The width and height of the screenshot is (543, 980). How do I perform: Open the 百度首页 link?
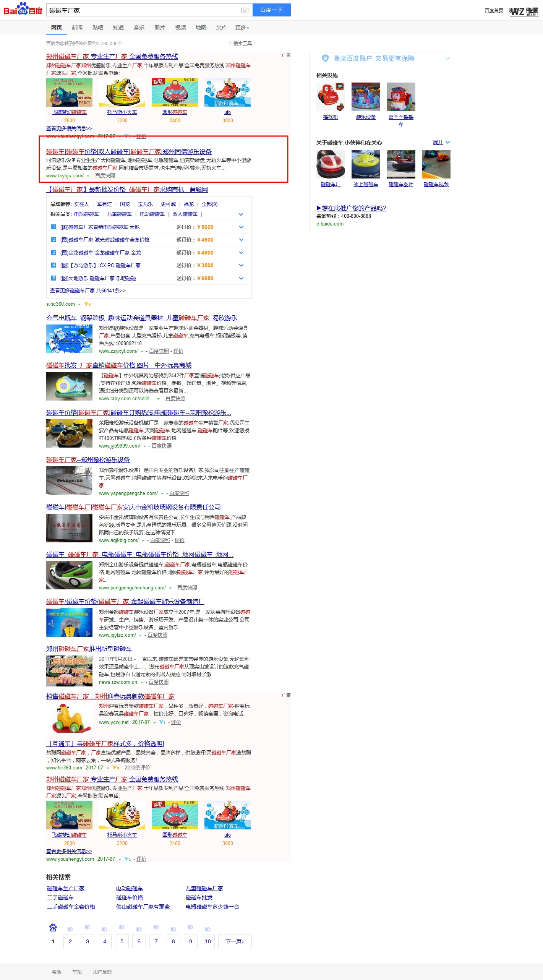coord(494,11)
